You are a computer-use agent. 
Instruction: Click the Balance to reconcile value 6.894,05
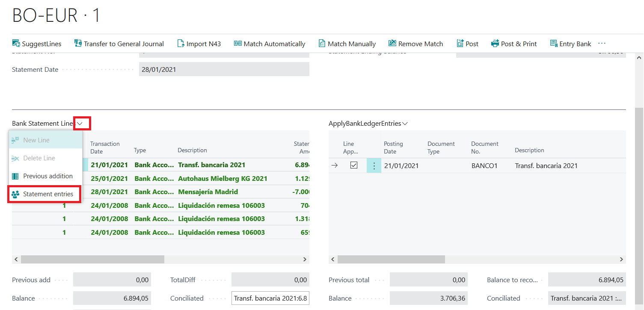coord(587,280)
